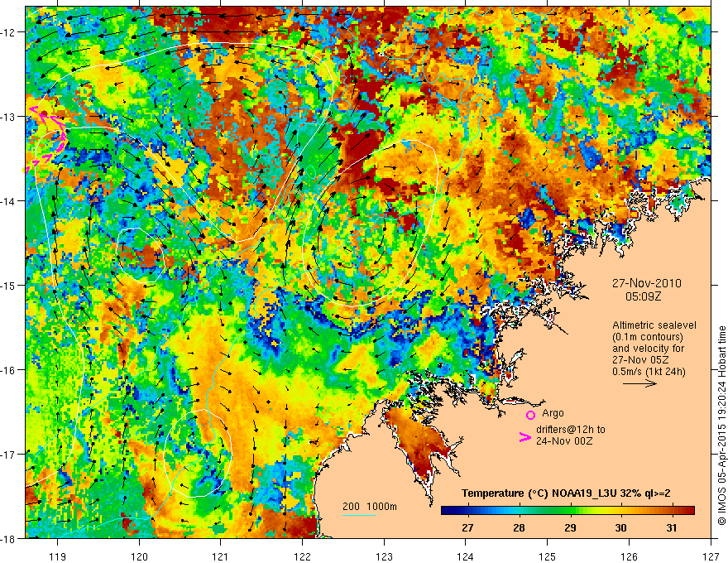Click the longitude axis label '120'
728x563 pixels.
(139, 556)
